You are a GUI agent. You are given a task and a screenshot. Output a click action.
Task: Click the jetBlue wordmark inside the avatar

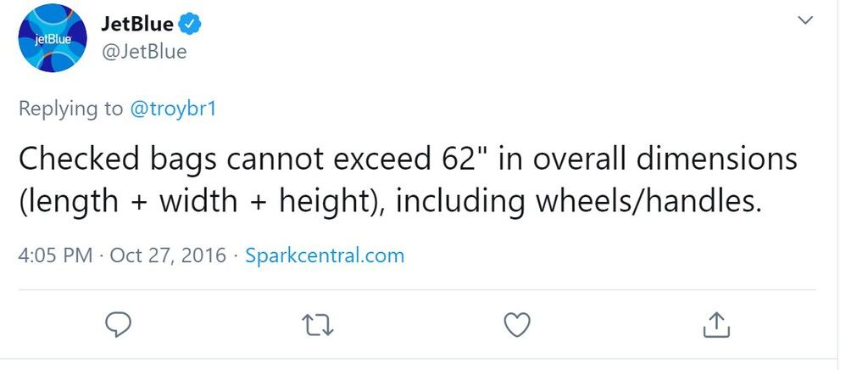pyautogui.click(x=53, y=40)
